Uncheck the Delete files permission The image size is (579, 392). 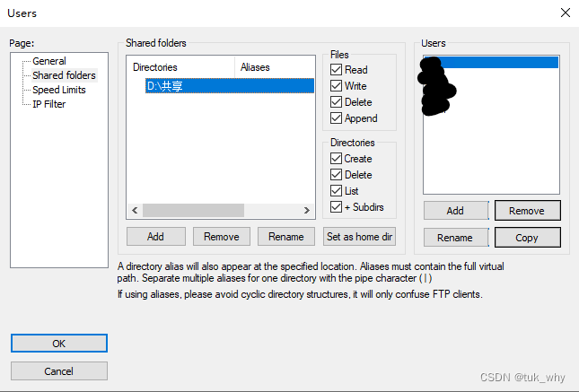(337, 102)
